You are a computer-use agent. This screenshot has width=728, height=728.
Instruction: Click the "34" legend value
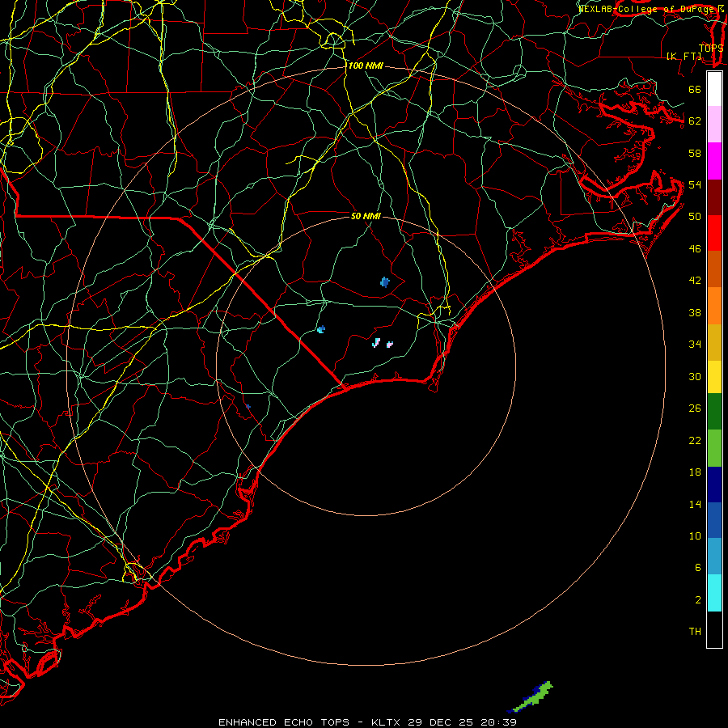(x=695, y=344)
